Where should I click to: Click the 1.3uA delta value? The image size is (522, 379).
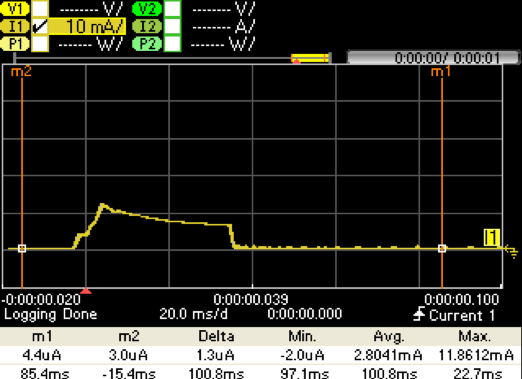[216, 355]
